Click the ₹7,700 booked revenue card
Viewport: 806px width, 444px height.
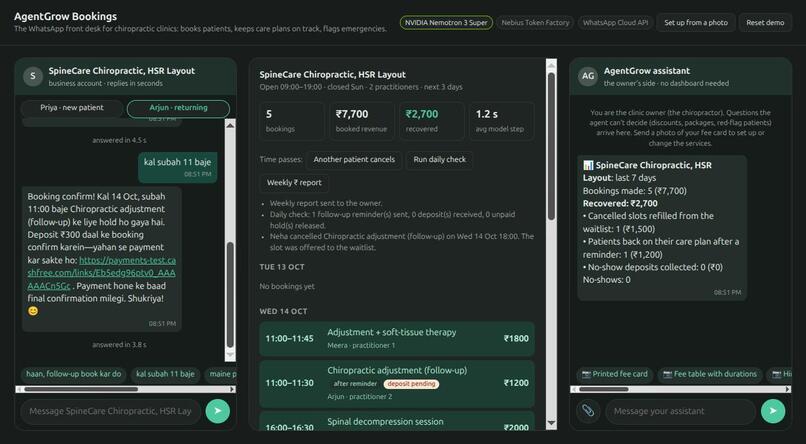[x=362, y=121]
